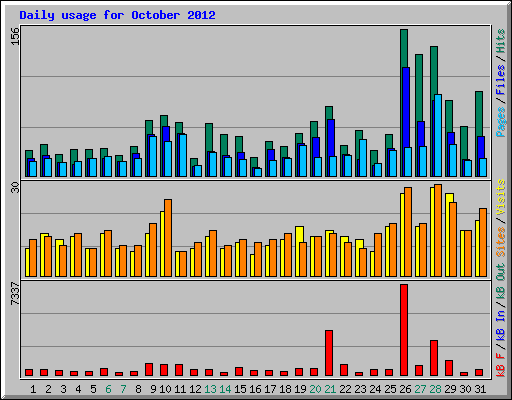This screenshot has height=400, width=512.
Task: Click the green day 27 label on the x-axis
Action: (420, 389)
